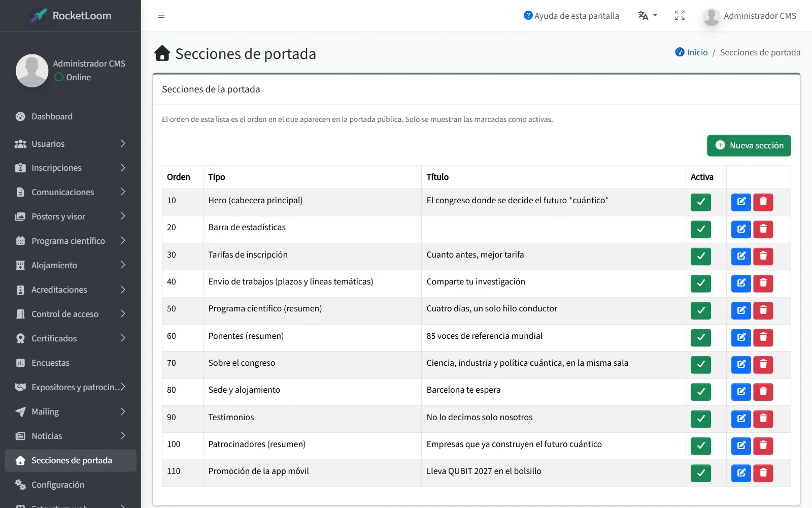Open Encuestas in the sidebar

pyautogui.click(x=71, y=363)
